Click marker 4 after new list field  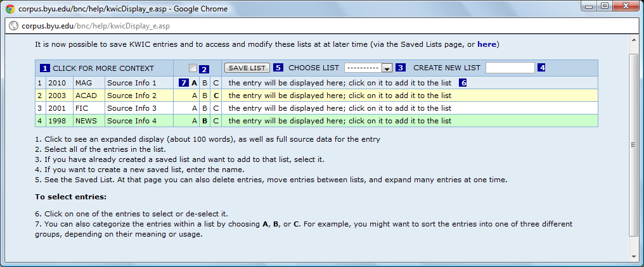542,68
